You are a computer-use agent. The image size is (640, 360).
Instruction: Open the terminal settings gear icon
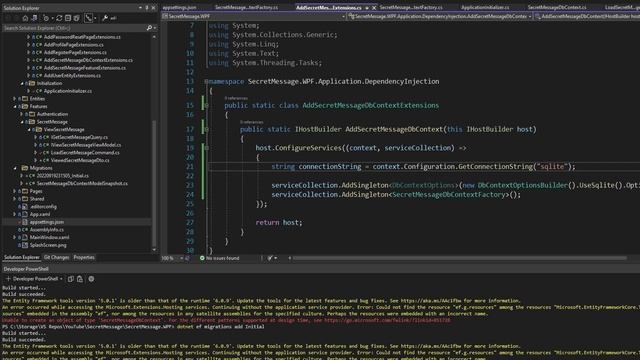(91, 279)
